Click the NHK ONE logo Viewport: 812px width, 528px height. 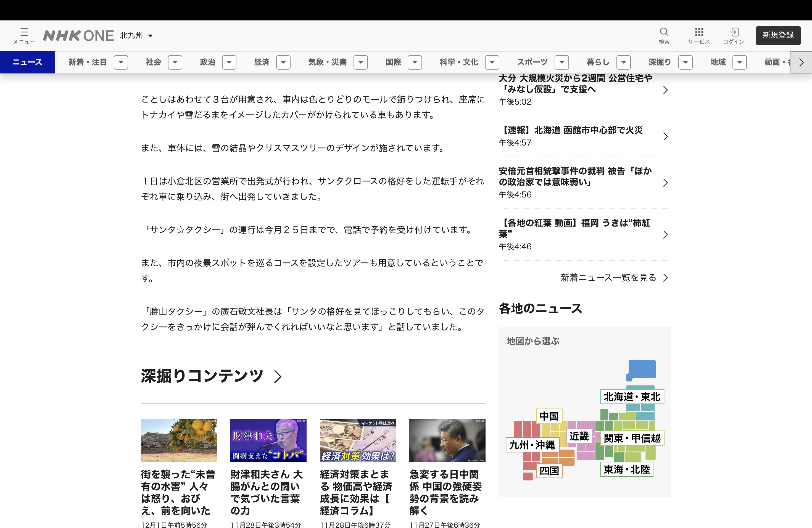tap(78, 35)
